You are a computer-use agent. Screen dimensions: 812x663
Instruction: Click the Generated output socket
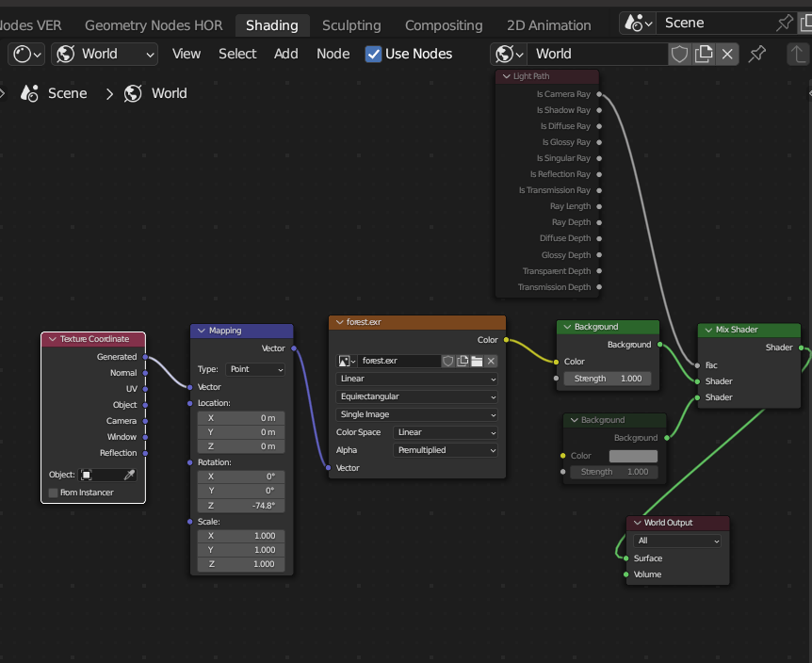click(x=145, y=357)
